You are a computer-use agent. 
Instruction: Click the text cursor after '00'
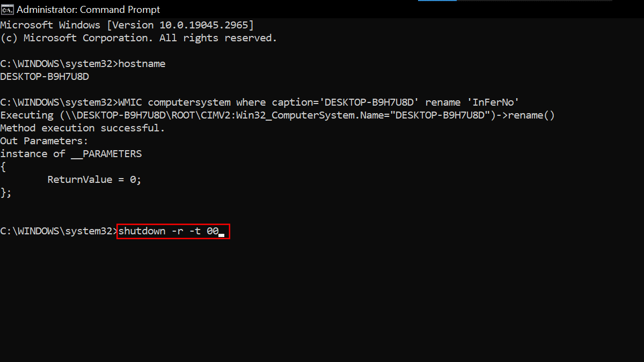(x=222, y=232)
